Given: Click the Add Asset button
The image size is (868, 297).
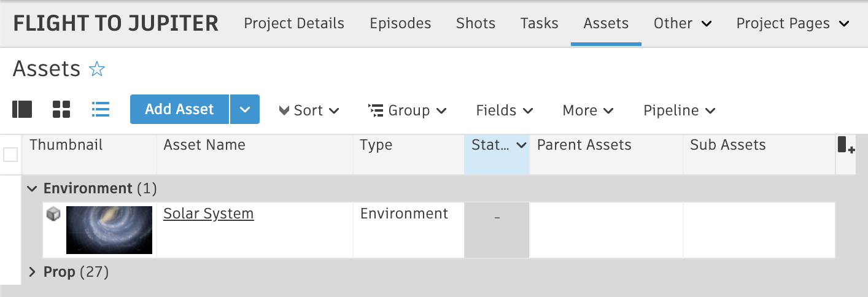Looking at the screenshot, I should click(x=179, y=110).
